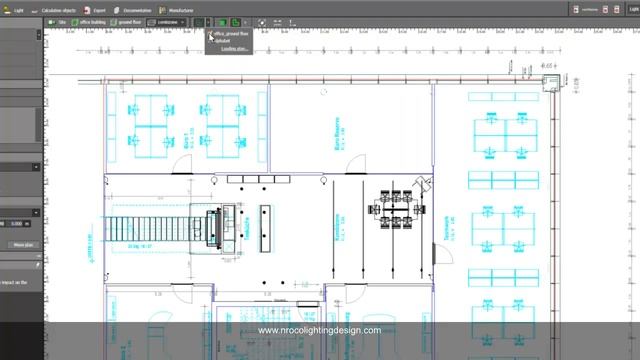Open the sidebar dropdown above Move plan

pyautogui.click(x=36, y=213)
